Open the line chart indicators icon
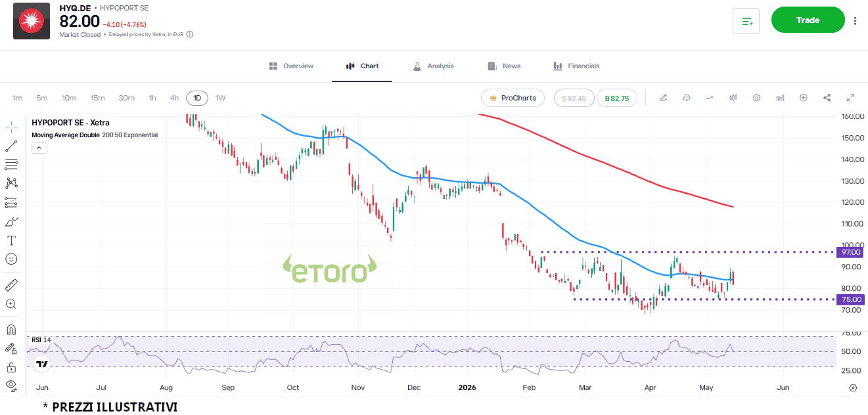 pos(710,98)
